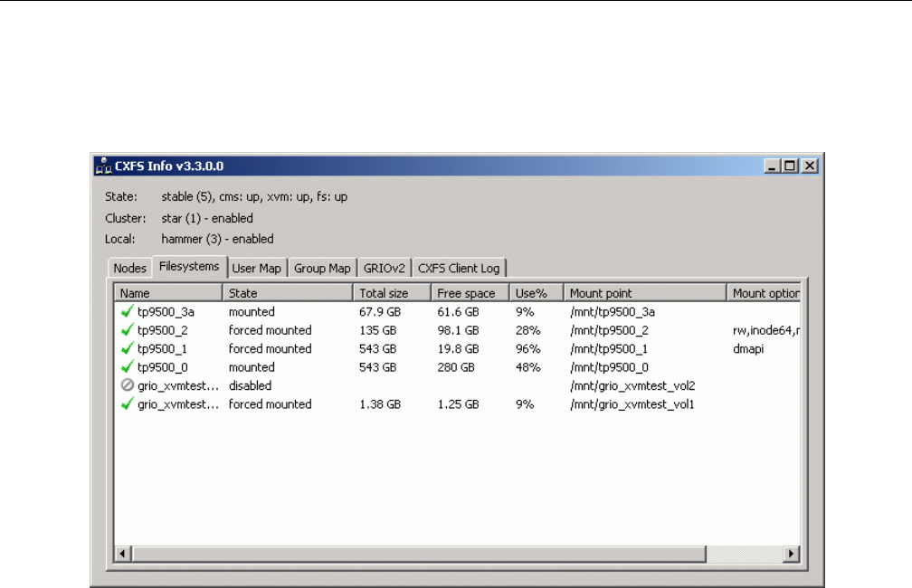Click the rw,inode64 mount options cell
Image resolution: width=912 pixels, height=588 pixels.
(x=766, y=330)
